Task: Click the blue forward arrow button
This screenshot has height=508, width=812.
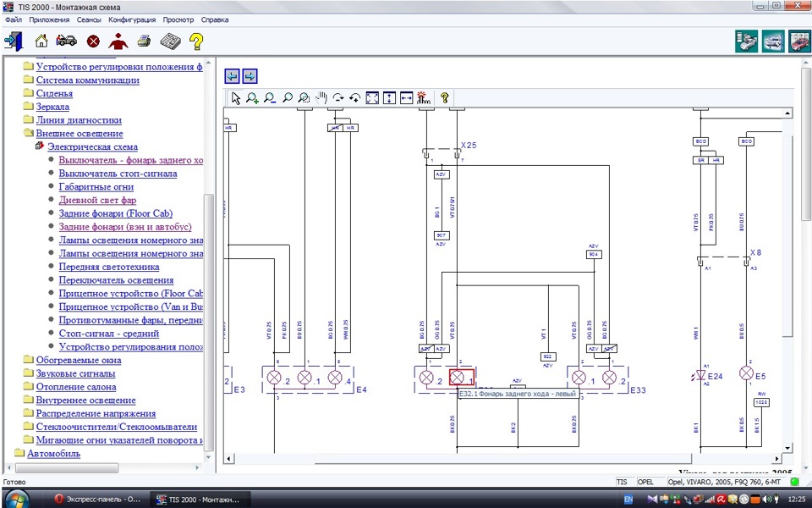Action: coord(250,76)
